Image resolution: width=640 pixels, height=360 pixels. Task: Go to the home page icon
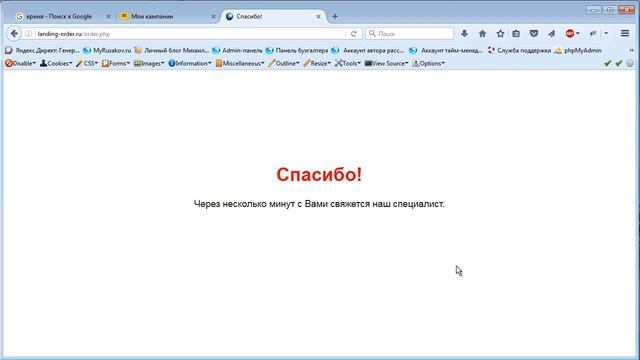(482, 33)
